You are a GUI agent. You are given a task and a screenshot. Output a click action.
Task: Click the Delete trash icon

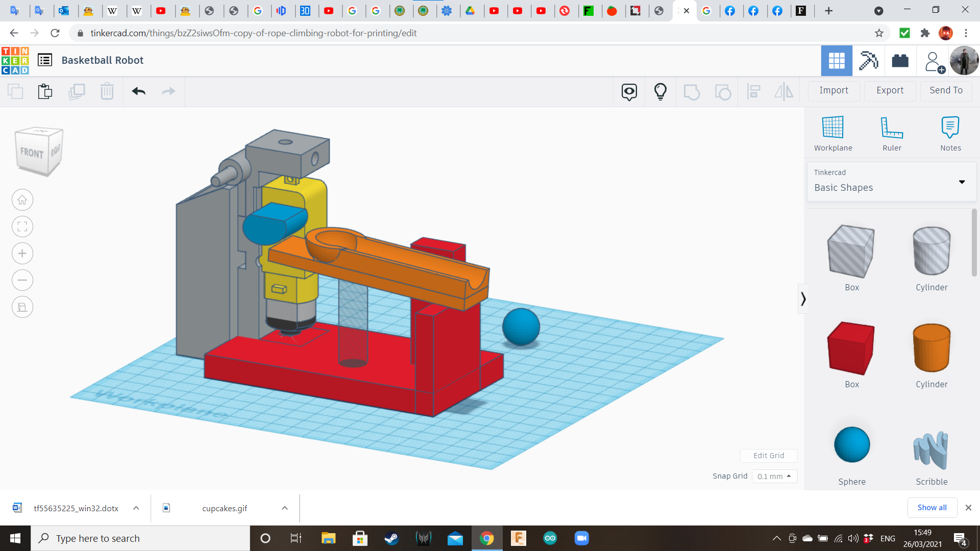pyautogui.click(x=107, y=91)
